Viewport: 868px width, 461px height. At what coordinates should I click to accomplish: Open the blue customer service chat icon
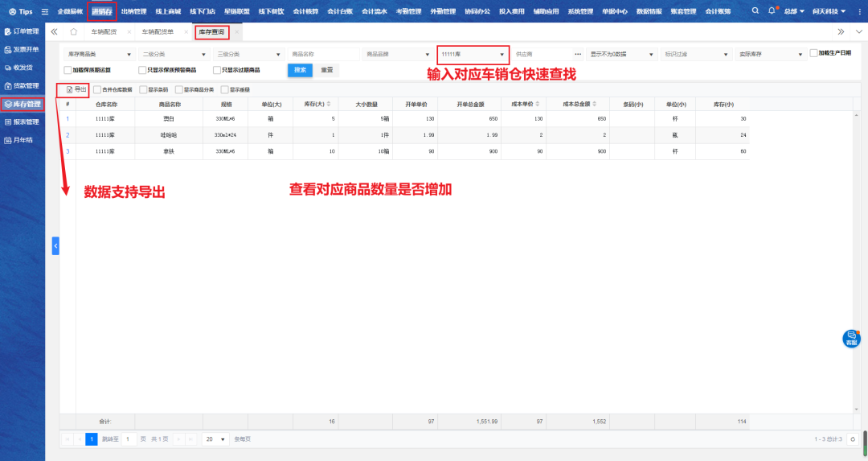coord(850,339)
